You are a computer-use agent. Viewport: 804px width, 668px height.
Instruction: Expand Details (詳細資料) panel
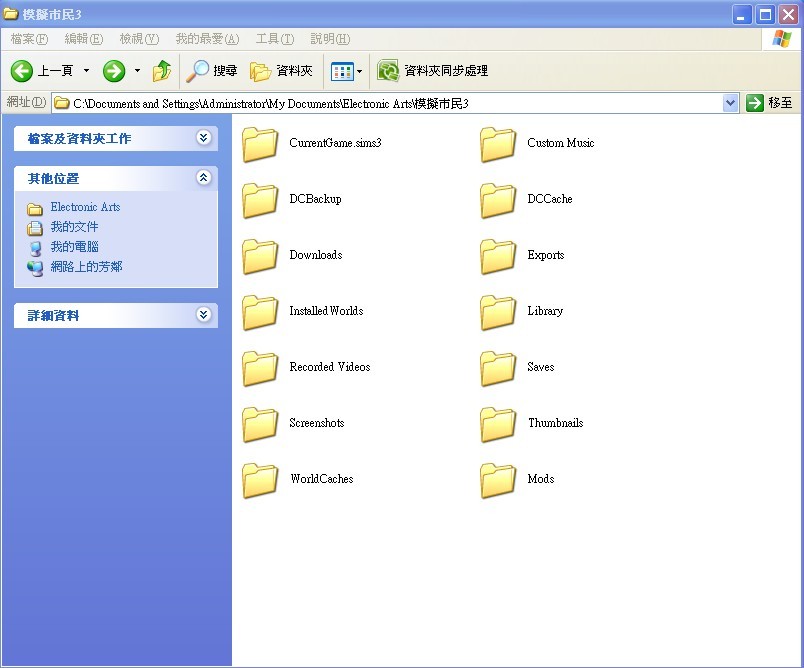(x=204, y=314)
